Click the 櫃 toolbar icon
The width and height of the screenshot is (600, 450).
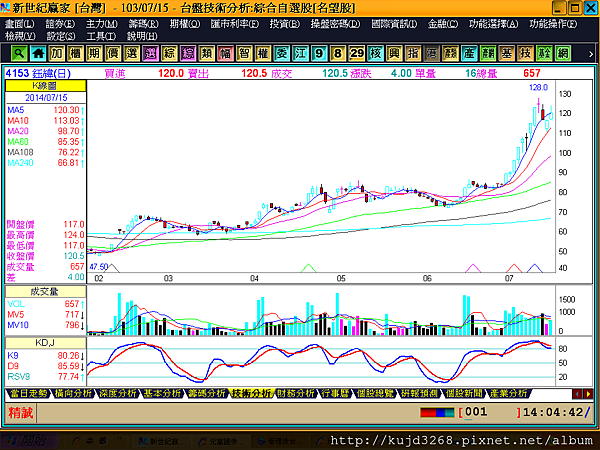click(x=75, y=53)
